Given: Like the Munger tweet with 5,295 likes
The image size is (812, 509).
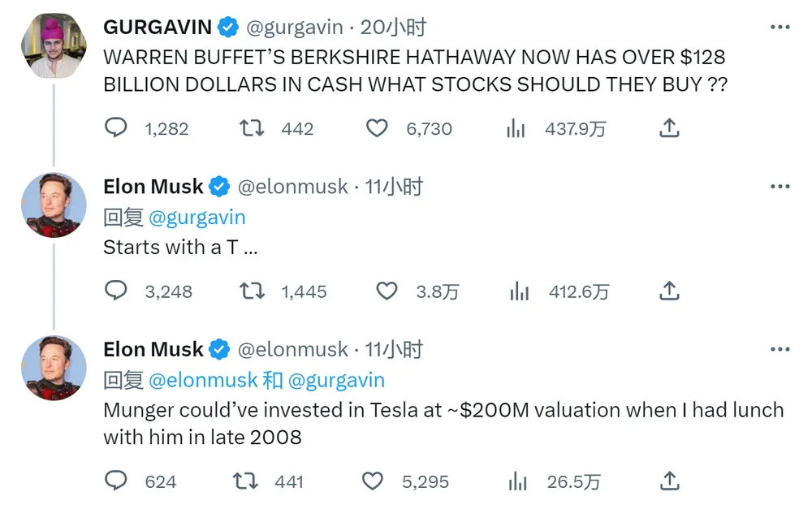Looking at the screenshot, I should 373,481.
